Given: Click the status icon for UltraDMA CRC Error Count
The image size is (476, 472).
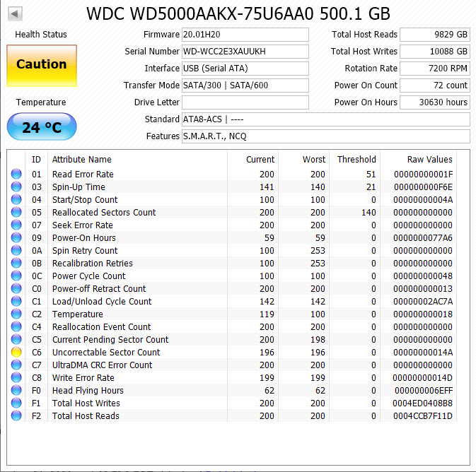Looking at the screenshot, I should pos(16,365).
